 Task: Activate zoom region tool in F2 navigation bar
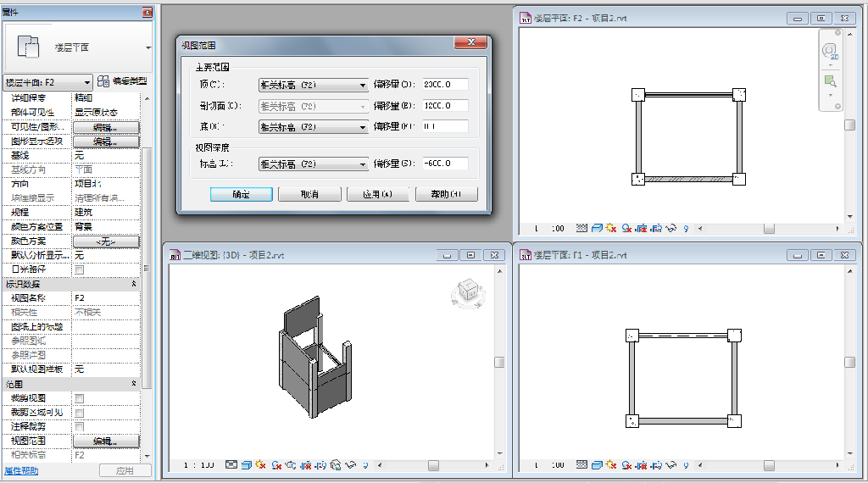tap(830, 81)
